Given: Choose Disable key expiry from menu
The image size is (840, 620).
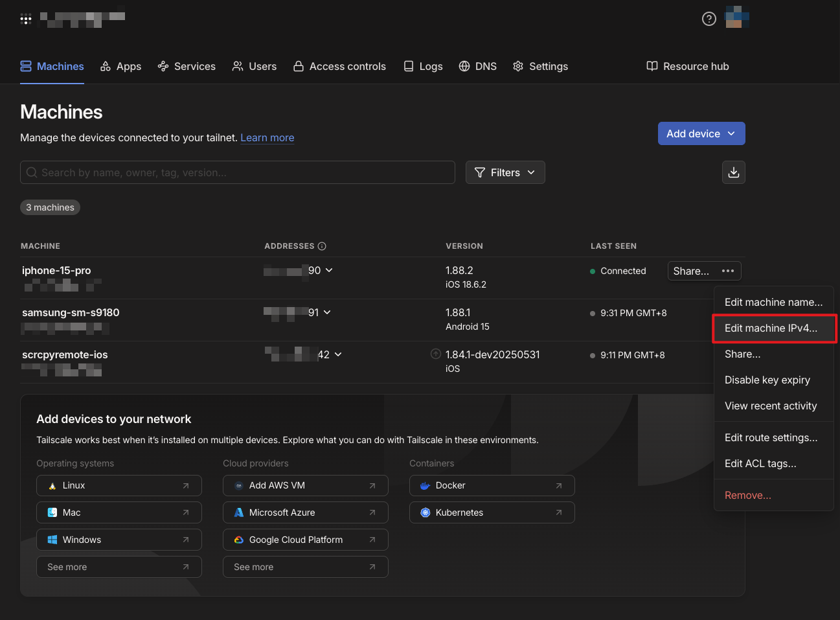Looking at the screenshot, I should tap(767, 380).
